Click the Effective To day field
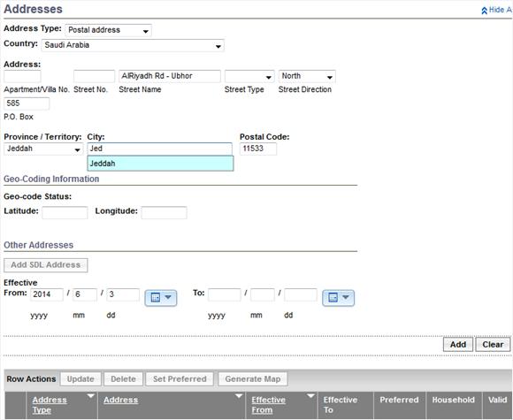Viewport: 513px width, 420px height. 301,294
